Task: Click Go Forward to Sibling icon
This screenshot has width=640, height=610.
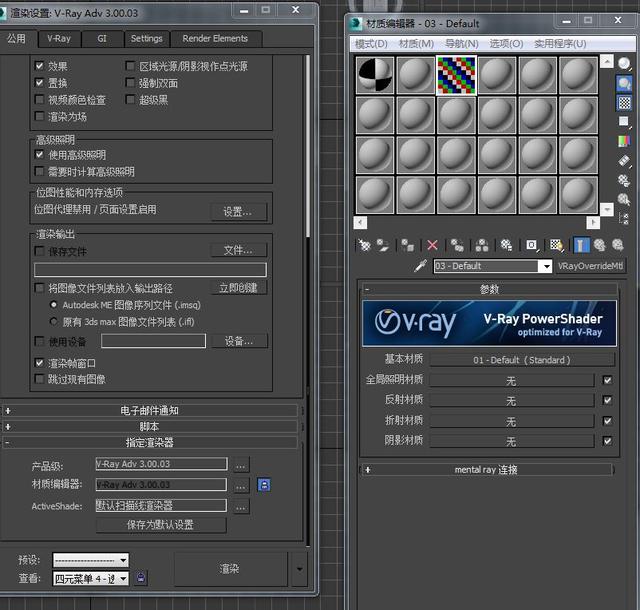Action: click(x=618, y=245)
